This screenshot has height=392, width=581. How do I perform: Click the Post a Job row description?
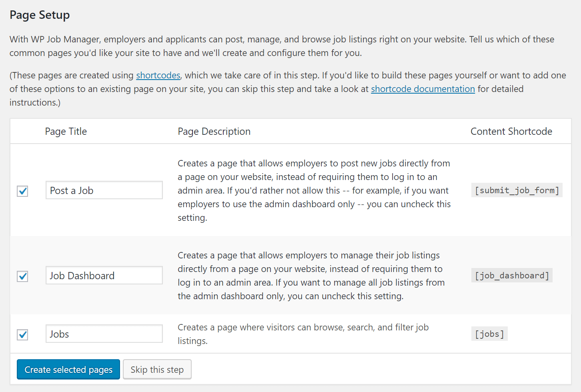(x=314, y=190)
